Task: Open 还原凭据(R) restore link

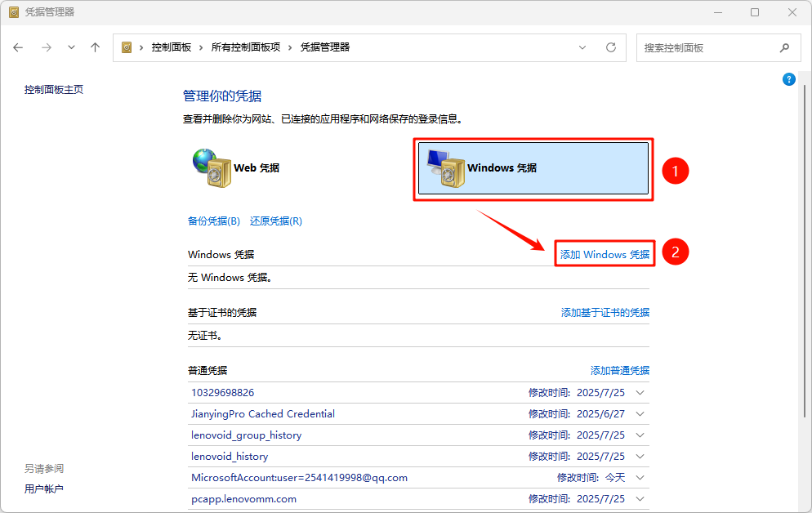Action: click(x=275, y=221)
